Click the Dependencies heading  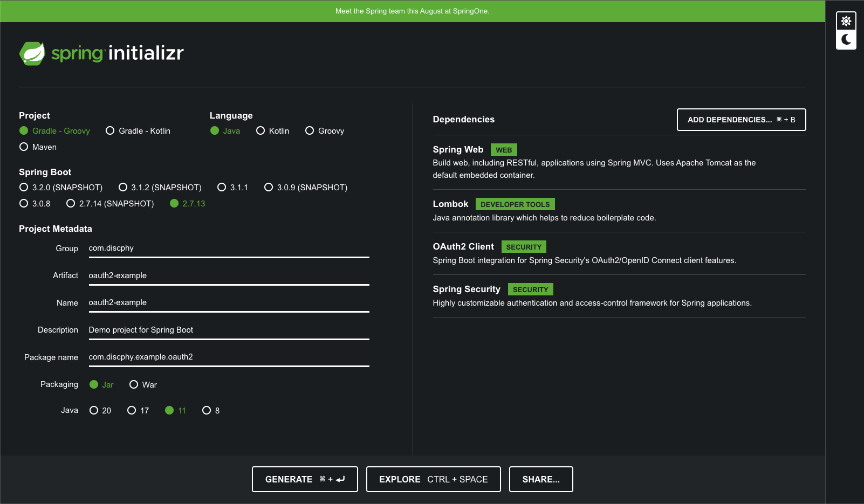point(463,120)
